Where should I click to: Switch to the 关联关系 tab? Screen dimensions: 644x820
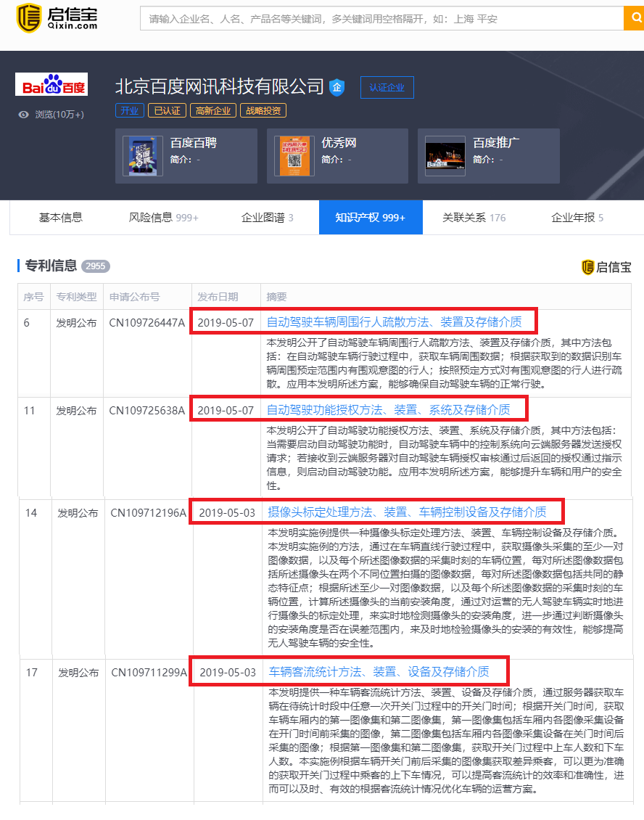474,218
